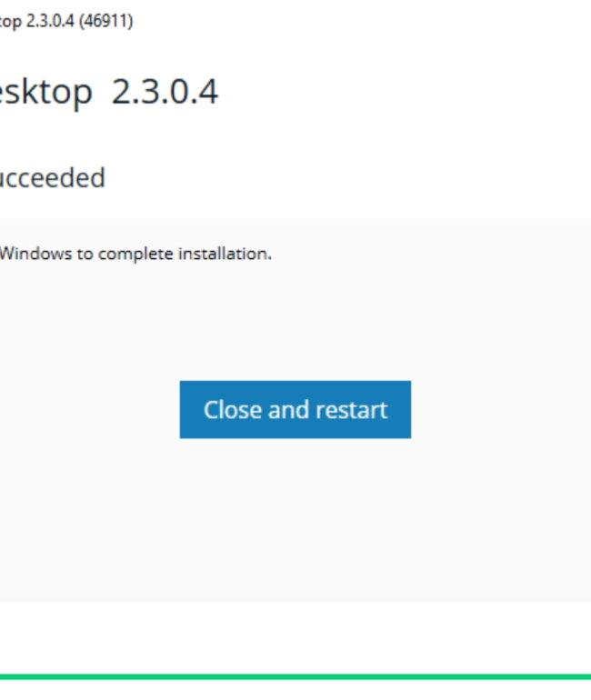Click the word 'Windows' in the gray panel
The width and height of the screenshot is (591, 700).
point(35,254)
